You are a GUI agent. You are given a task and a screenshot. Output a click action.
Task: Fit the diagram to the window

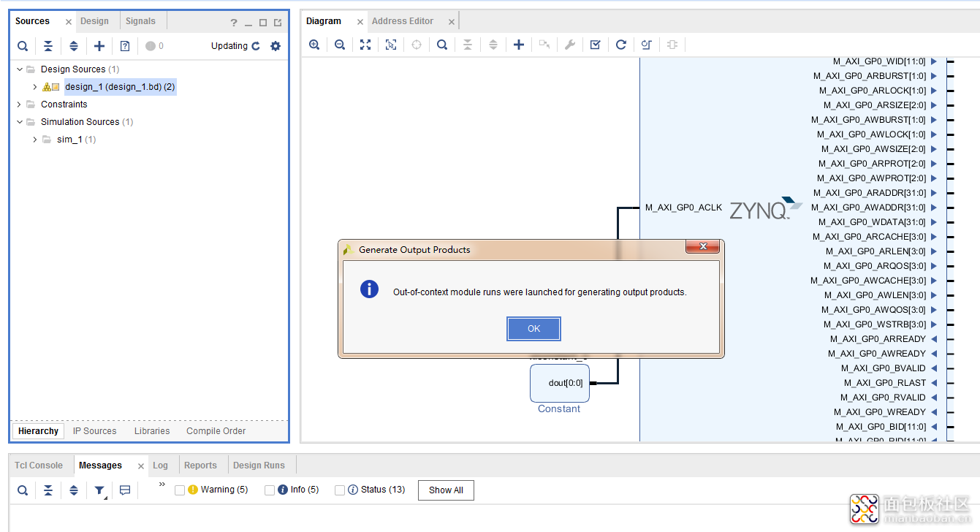(365, 45)
